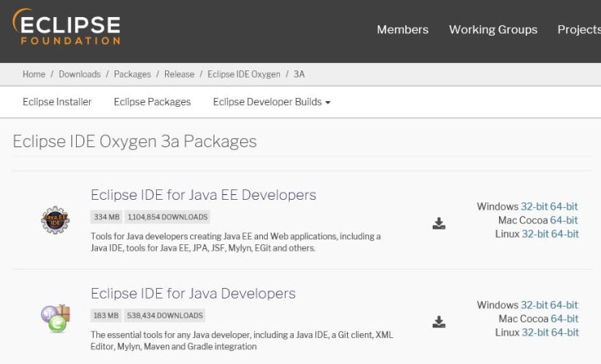The width and height of the screenshot is (601, 364).
Task: Expand the Eclipse Developer Builds dropdown
Action: point(272,102)
